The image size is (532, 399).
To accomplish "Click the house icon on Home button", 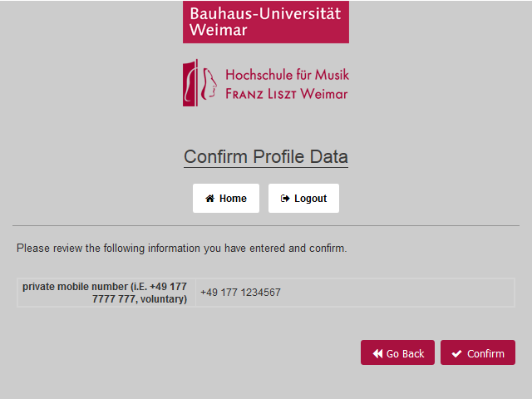I will coord(210,199).
